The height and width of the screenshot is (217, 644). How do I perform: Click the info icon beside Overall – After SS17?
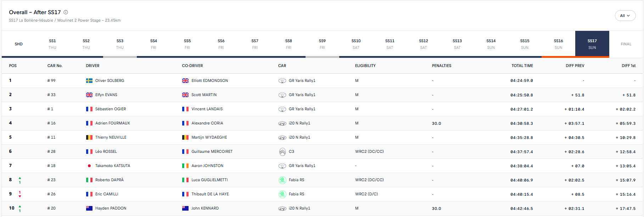point(66,12)
